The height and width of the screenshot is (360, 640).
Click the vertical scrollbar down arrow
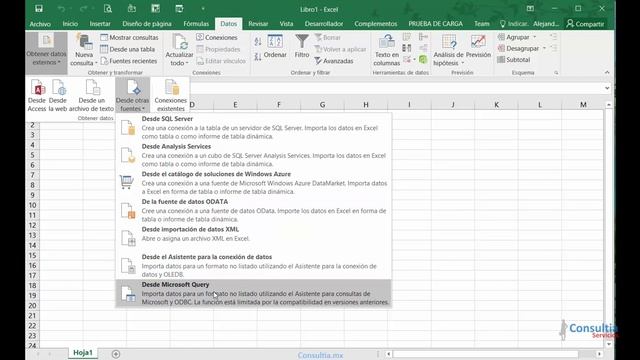click(x=609, y=344)
